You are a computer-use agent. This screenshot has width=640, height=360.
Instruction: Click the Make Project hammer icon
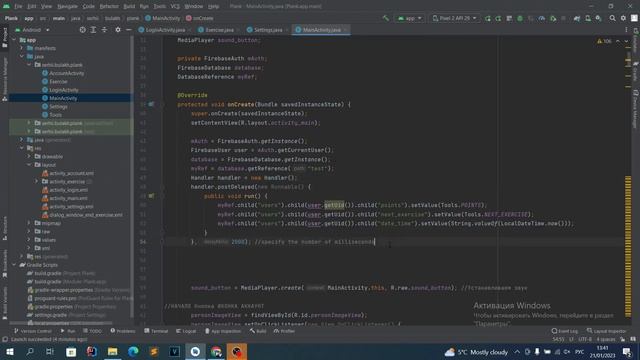click(385, 18)
